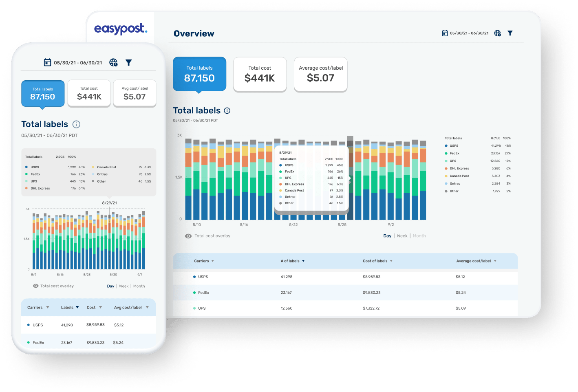The image size is (578, 392).
Task: Switch mobile chart to Month view
Action: [x=139, y=286]
